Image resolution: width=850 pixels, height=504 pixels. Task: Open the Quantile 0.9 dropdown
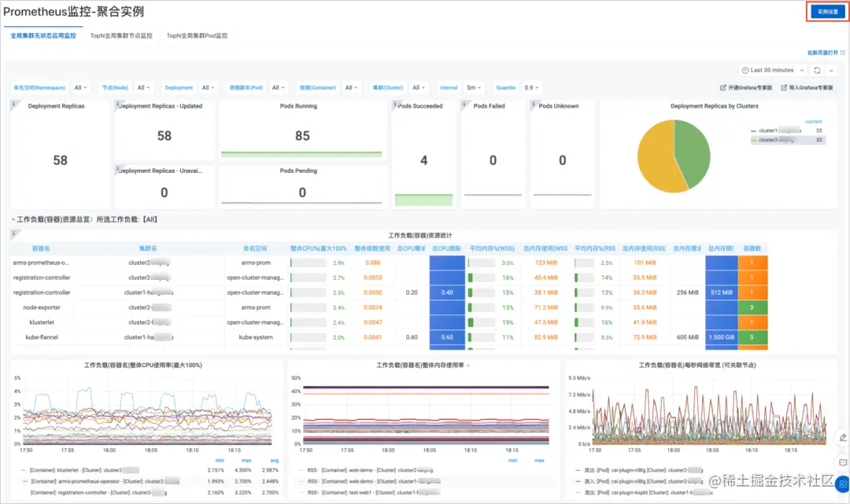[530, 88]
